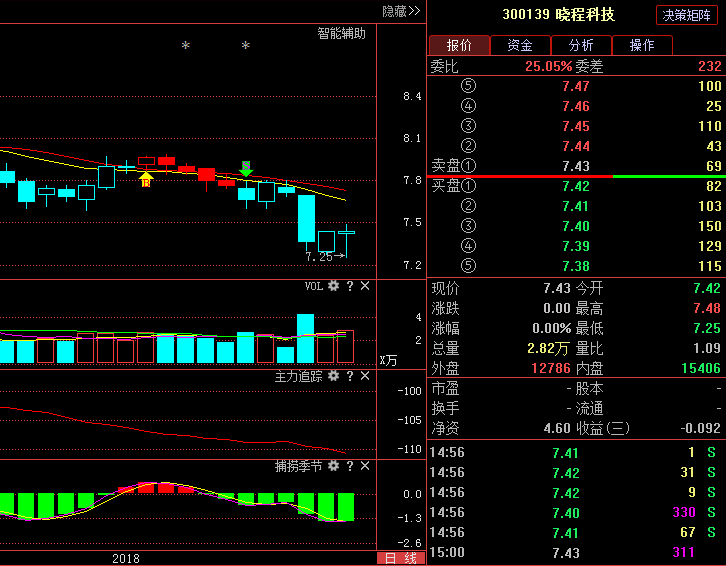Viewport: 726px width, 566px height.
Task: Click the green S sell signal arrow
Action: (246, 168)
